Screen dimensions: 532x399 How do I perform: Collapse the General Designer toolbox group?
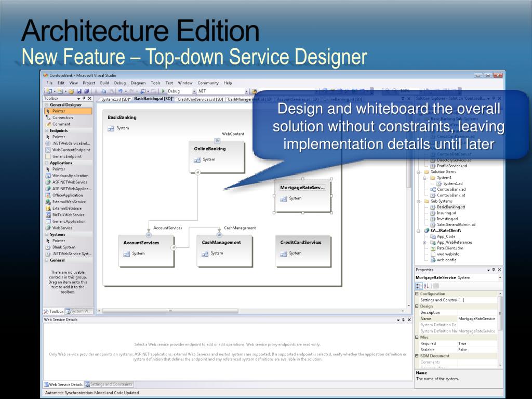pyautogui.click(x=47, y=105)
